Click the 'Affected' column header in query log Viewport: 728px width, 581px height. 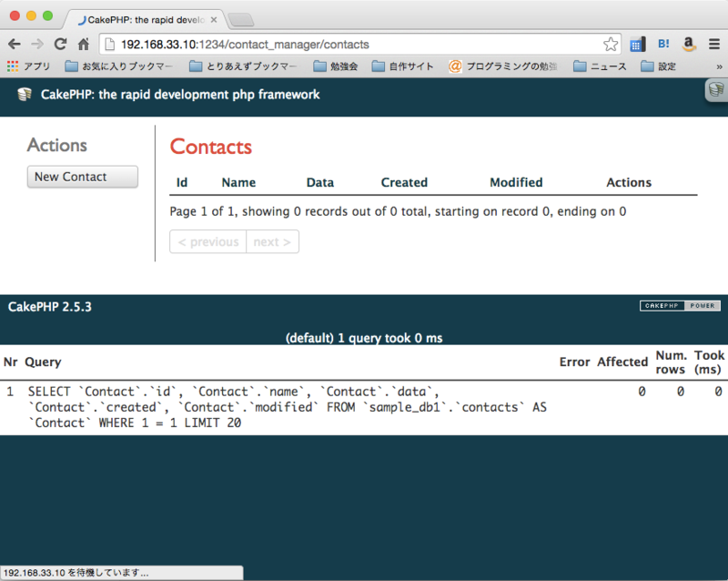622,362
